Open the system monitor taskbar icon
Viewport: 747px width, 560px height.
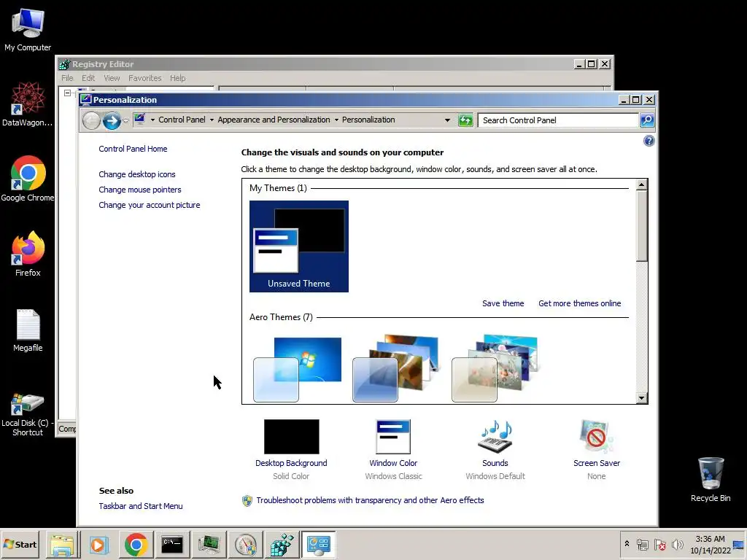pos(209,545)
